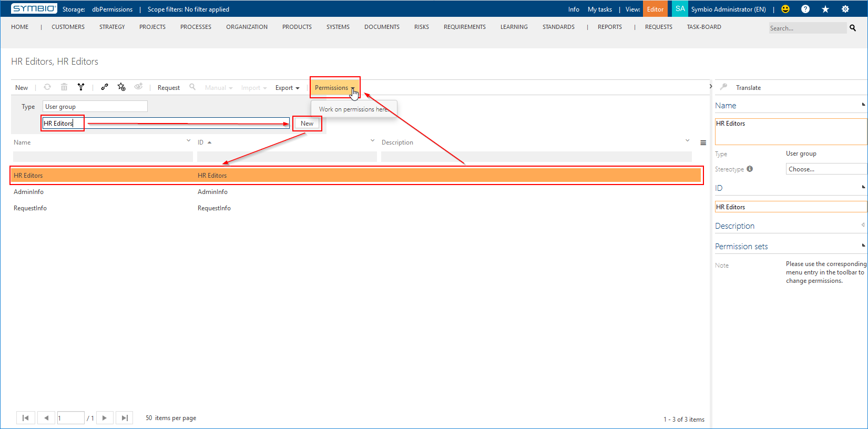Collapse the Permission sets section

[x=863, y=245]
